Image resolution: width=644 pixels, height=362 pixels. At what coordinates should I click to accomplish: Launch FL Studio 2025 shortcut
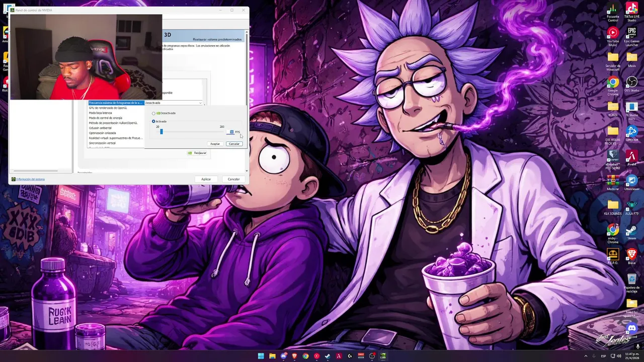tap(631, 111)
